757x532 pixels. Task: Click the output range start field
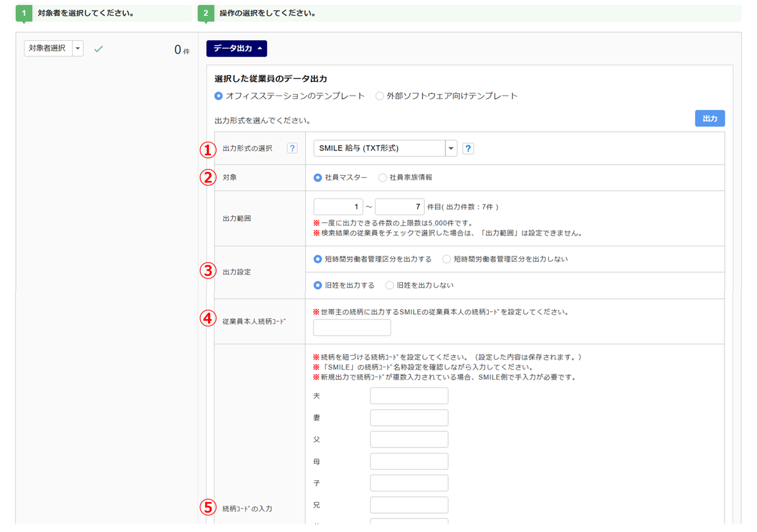[339, 207]
